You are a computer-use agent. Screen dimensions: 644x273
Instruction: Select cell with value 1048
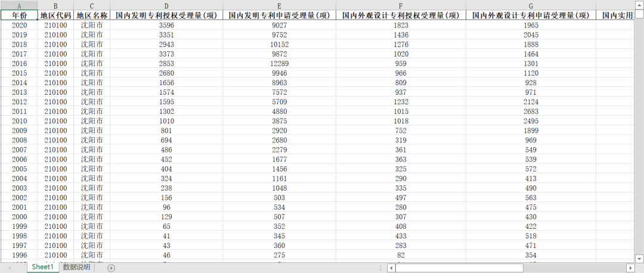[279, 188]
